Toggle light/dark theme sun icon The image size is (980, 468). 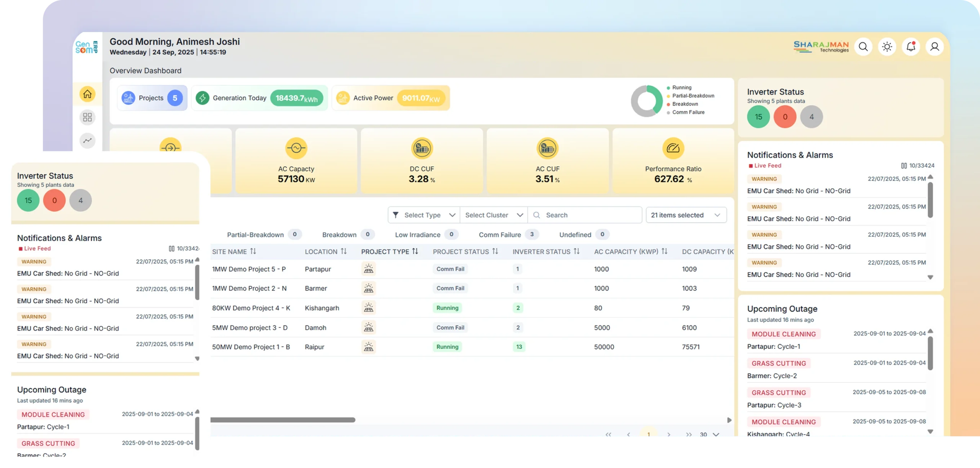[x=887, y=47]
